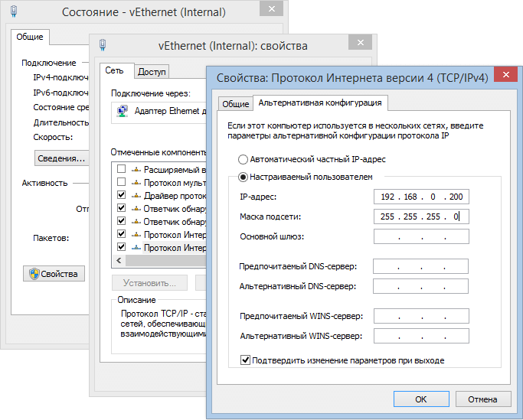Uncheck Подтвердить изменение параметров при выходе
The height and width of the screenshot is (420, 523).
245,360
